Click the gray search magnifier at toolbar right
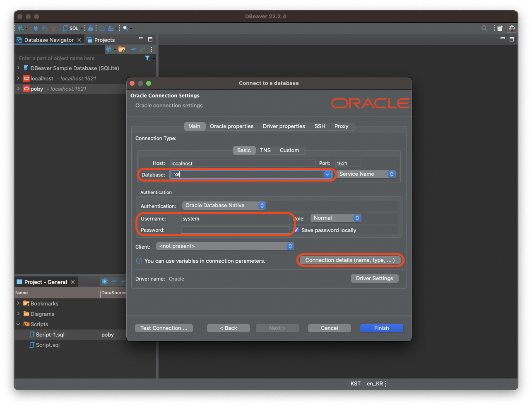The width and height of the screenshot is (532, 407). (484, 28)
